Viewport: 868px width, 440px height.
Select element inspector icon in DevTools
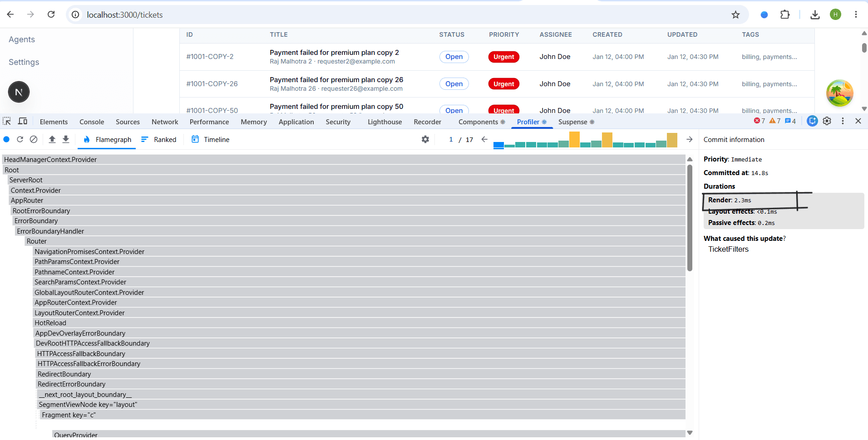[7, 121]
